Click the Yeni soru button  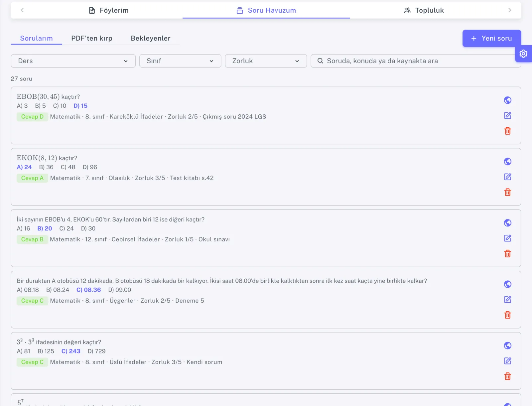pyautogui.click(x=491, y=38)
